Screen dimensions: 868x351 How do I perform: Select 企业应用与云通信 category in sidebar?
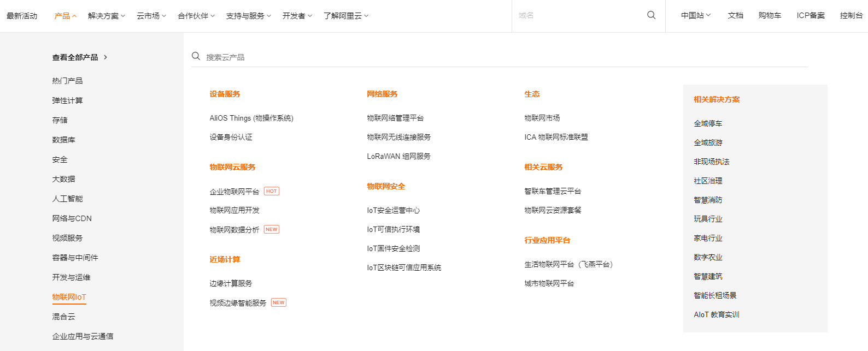(83, 336)
